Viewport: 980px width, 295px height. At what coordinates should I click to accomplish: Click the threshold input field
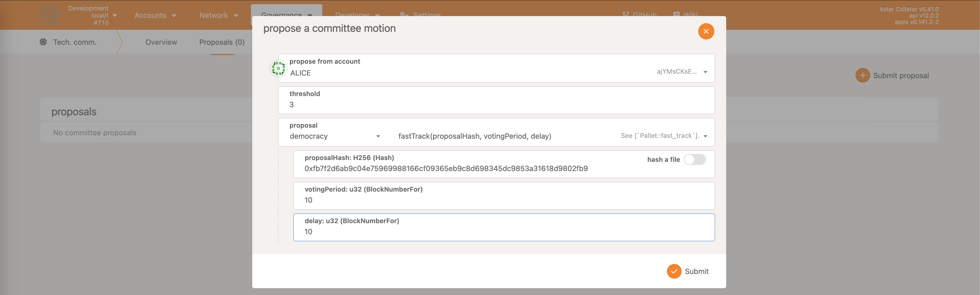point(494,104)
